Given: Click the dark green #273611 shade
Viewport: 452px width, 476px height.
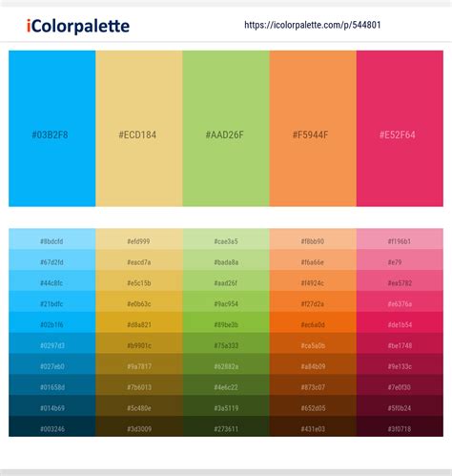Looking at the screenshot, I should click(226, 426).
